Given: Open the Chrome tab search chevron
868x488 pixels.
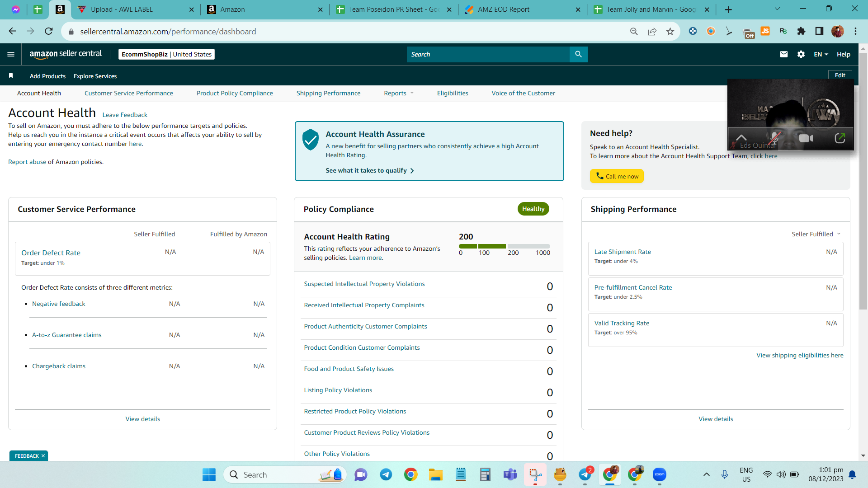Looking at the screenshot, I should tap(777, 9).
